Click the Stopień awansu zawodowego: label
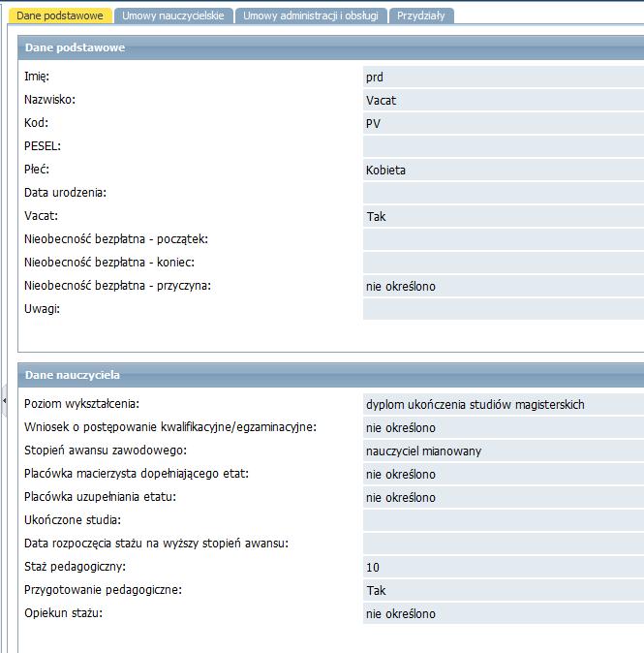This screenshot has height=653, width=644. [x=106, y=451]
